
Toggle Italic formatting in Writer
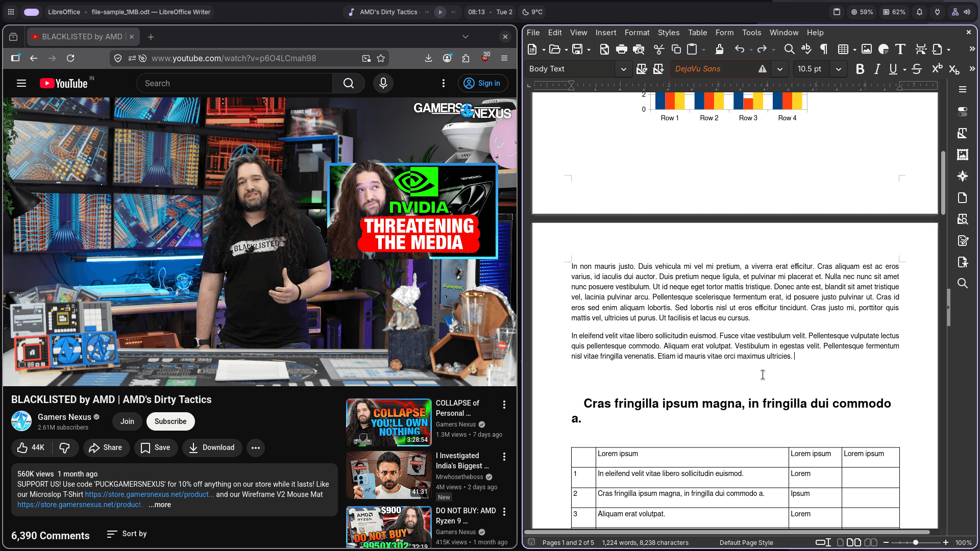[877, 69]
